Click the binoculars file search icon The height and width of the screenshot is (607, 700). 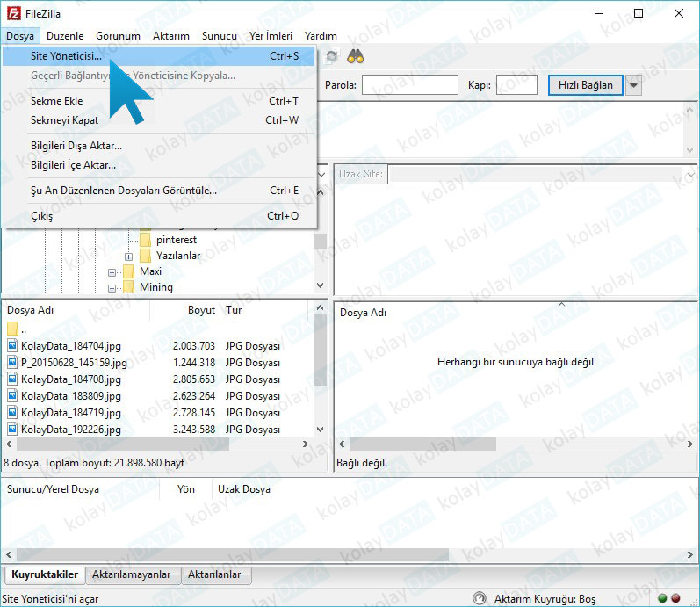click(355, 57)
